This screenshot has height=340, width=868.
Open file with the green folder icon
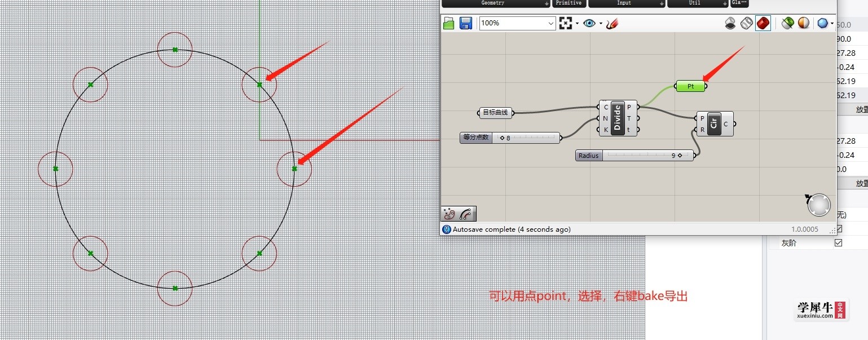coord(449,23)
